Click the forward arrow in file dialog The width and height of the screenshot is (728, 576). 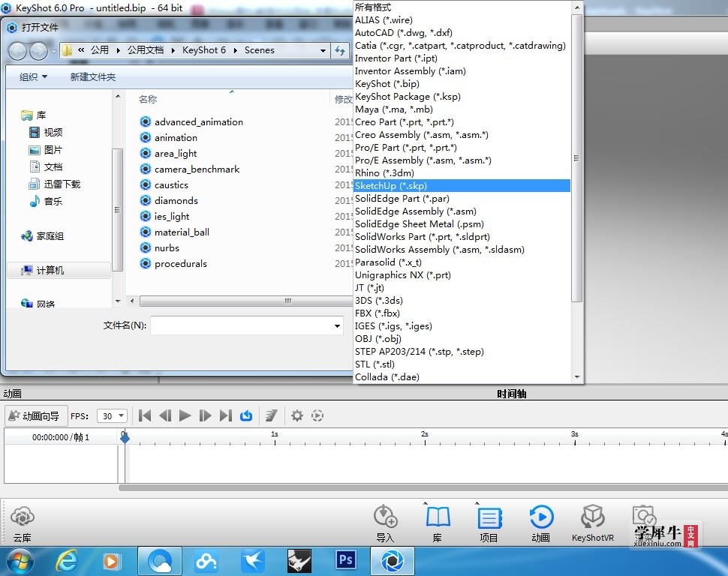pyautogui.click(x=38, y=51)
